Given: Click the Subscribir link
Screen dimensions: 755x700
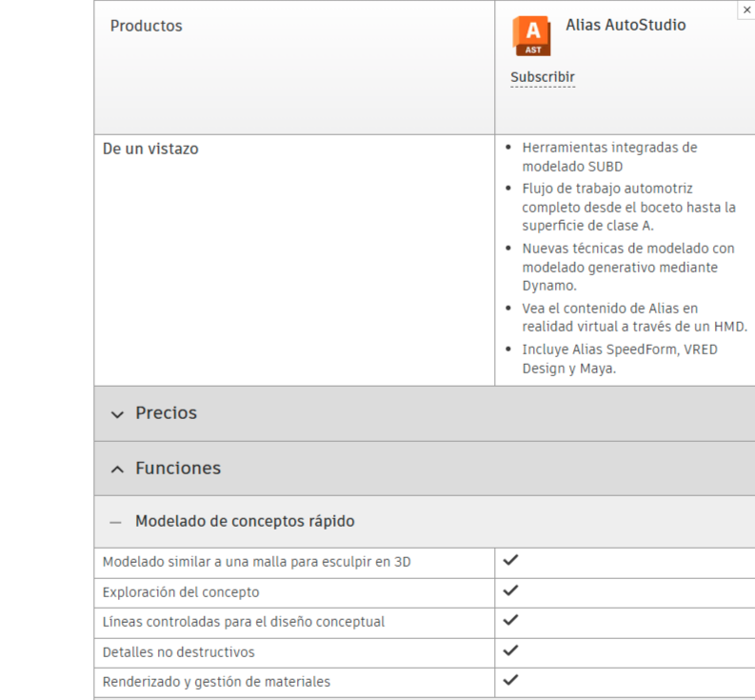Looking at the screenshot, I should coord(542,77).
